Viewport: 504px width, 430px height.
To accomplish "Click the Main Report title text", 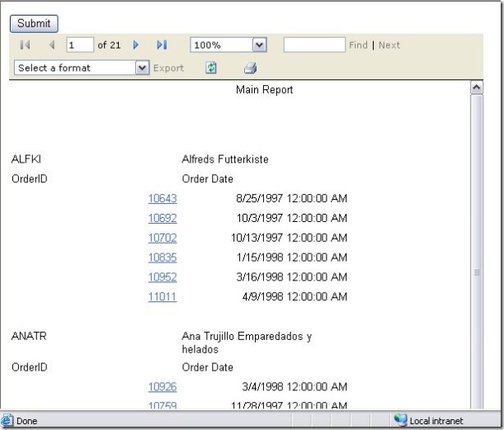I will (264, 89).
